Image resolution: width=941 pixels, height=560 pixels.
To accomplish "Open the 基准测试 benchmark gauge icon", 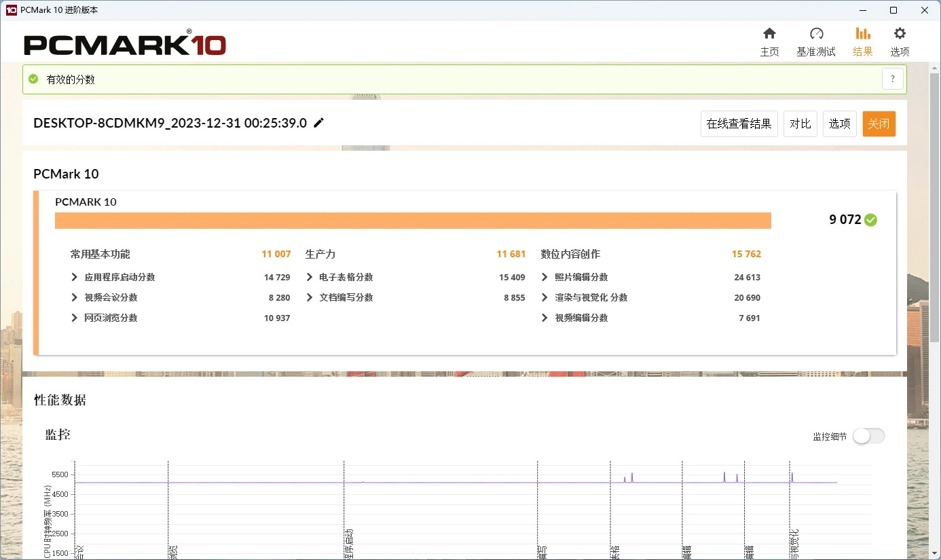I will [x=816, y=34].
